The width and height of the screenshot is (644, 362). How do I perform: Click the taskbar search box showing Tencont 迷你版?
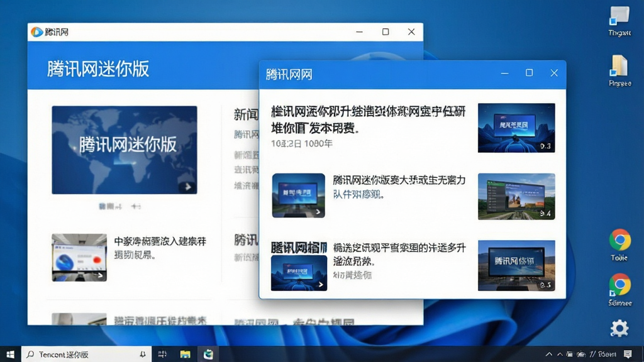86,354
